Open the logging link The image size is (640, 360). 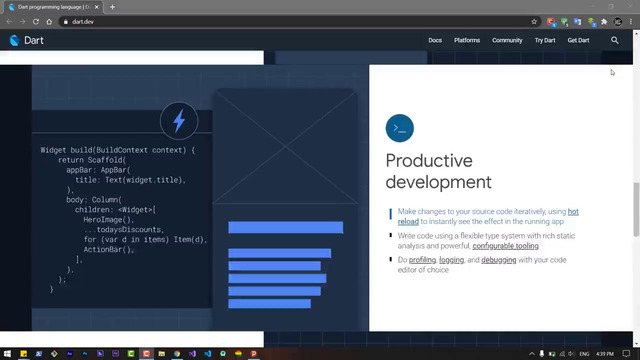pyautogui.click(x=451, y=260)
